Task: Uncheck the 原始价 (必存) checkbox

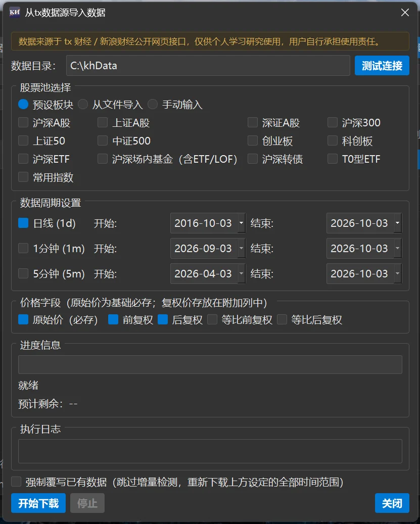Action: [x=23, y=319]
